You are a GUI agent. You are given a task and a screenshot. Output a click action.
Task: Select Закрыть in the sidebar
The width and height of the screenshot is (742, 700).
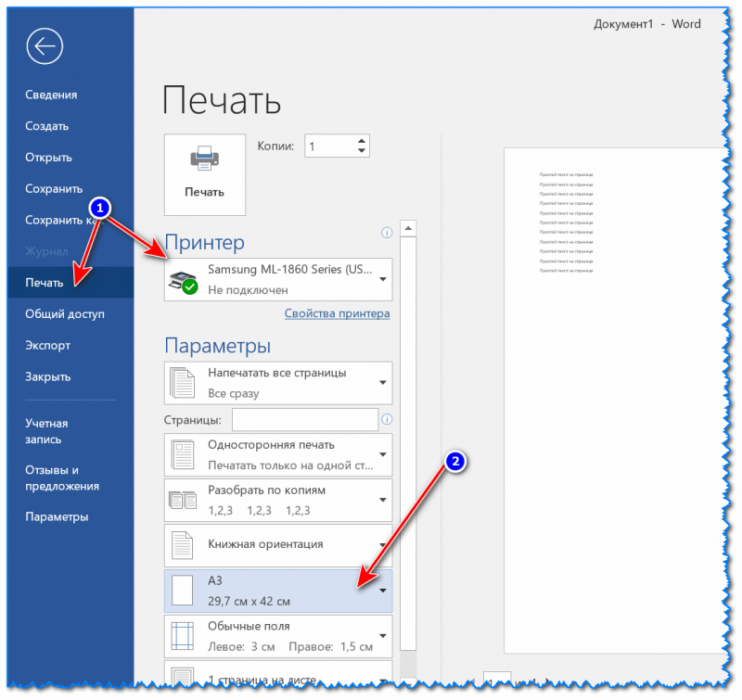(48, 377)
